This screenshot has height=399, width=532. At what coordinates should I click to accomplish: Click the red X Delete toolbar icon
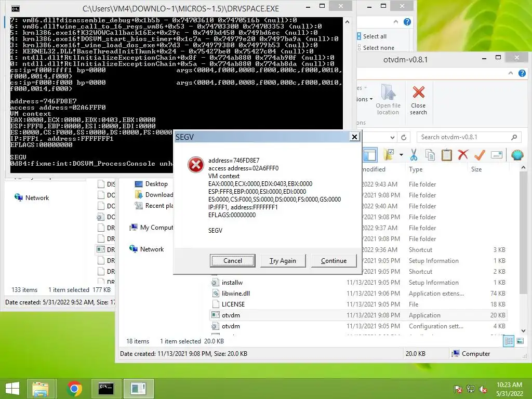pyautogui.click(x=463, y=155)
